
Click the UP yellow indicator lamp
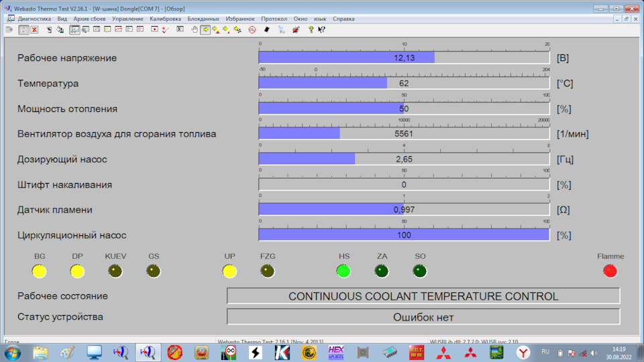point(229,271)
